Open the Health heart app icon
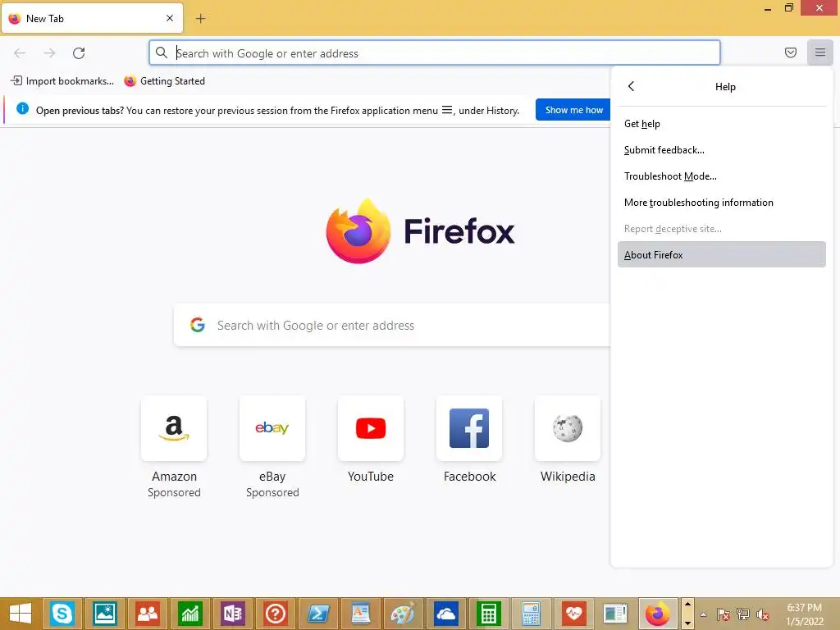Viewport: 840px width, 630px height. point(573,614)
